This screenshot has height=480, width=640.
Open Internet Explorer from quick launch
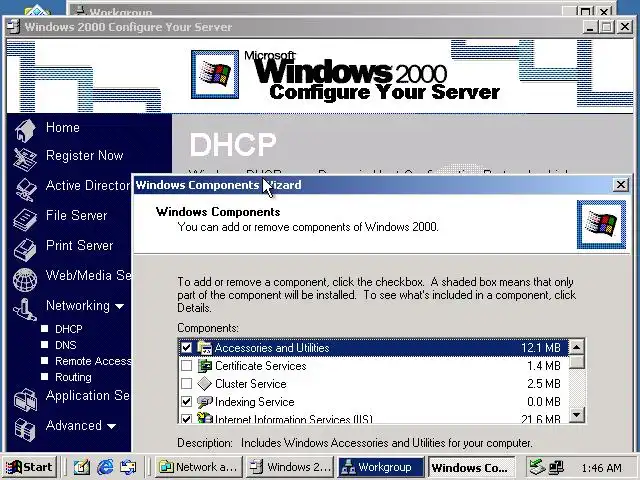(x=105, y=467)
